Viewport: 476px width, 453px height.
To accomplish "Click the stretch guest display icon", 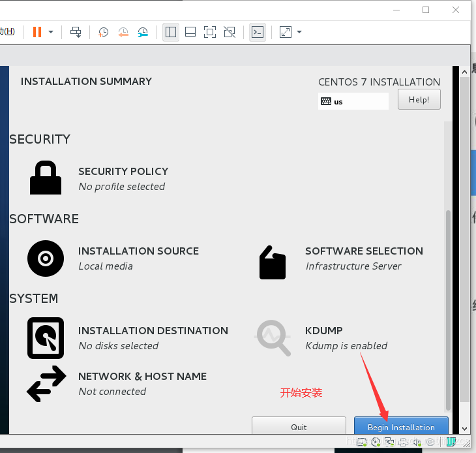I will point(286,32).
